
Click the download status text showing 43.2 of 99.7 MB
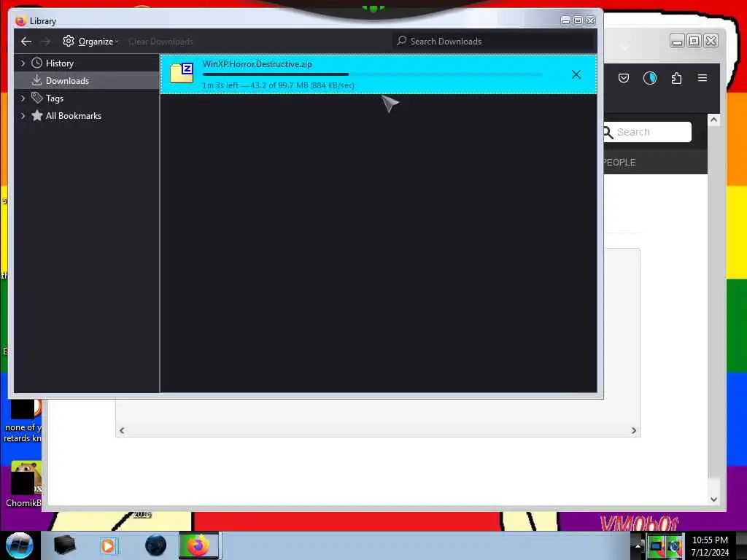click(278, 86)
